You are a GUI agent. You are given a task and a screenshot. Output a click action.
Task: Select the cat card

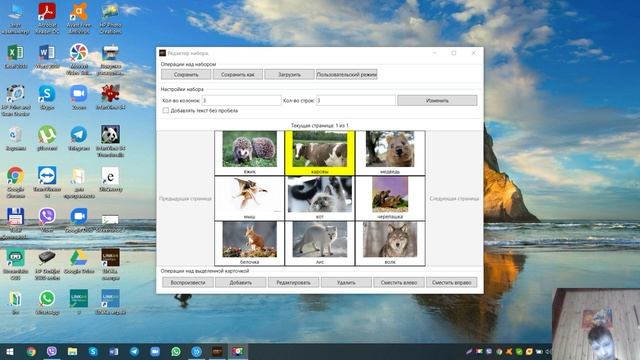click(x=320, y=198)
